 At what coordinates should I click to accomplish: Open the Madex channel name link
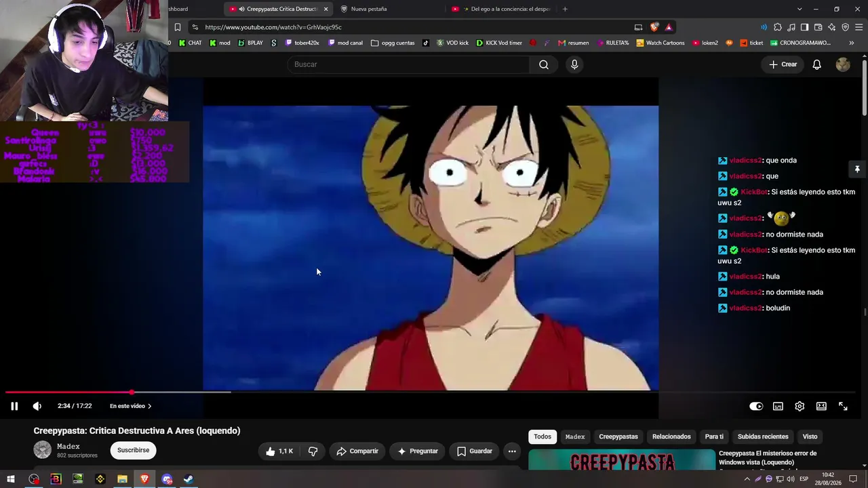pos(68,446)
